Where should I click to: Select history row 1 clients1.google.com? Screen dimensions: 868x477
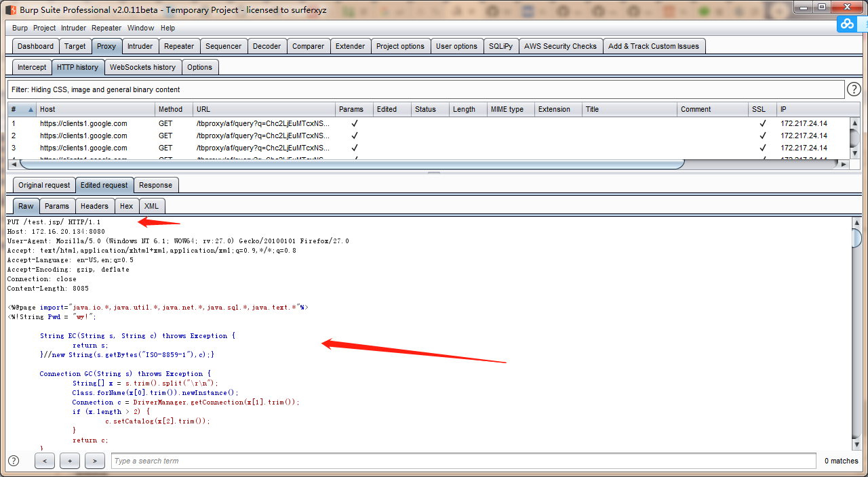pos(429,123)
